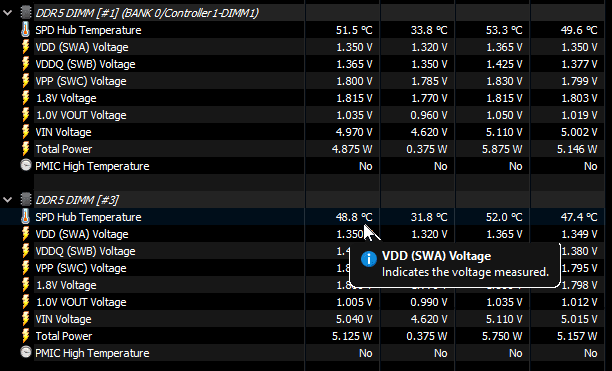Click the 5.875 W power value

click(502, 149)
